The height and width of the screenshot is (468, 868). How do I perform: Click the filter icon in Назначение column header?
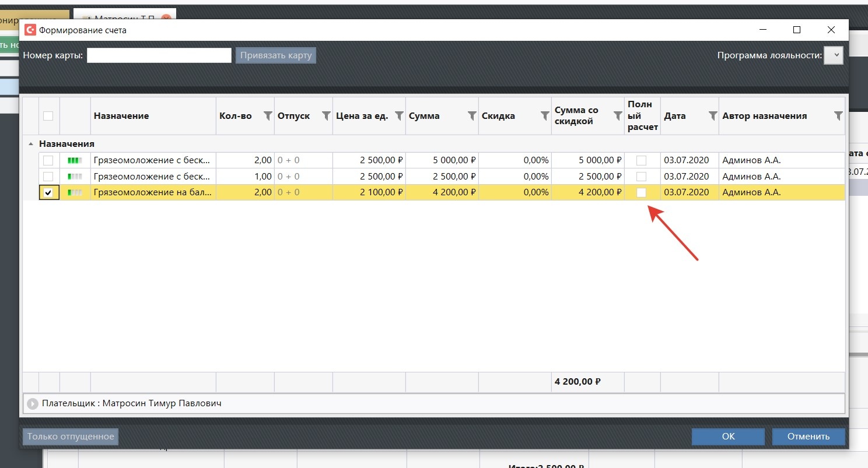pos(210,116)
